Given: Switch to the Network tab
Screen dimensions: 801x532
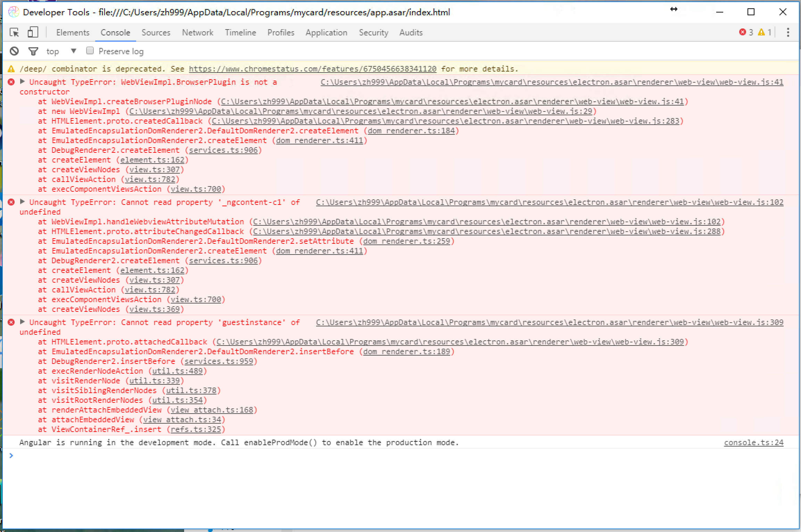Looking at the screenshot, I should click(x=197, y=32).
